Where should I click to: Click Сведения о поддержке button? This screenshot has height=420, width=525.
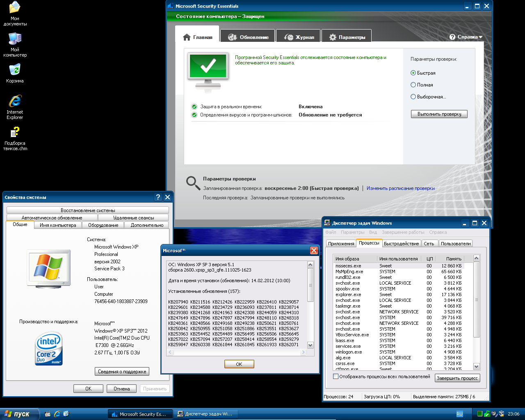[x=122, y=371]
